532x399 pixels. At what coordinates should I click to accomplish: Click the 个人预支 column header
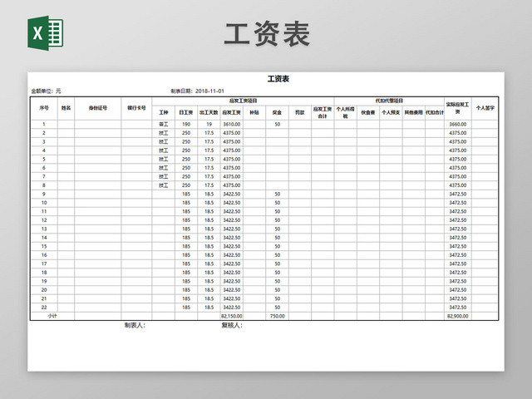(391, 112)
